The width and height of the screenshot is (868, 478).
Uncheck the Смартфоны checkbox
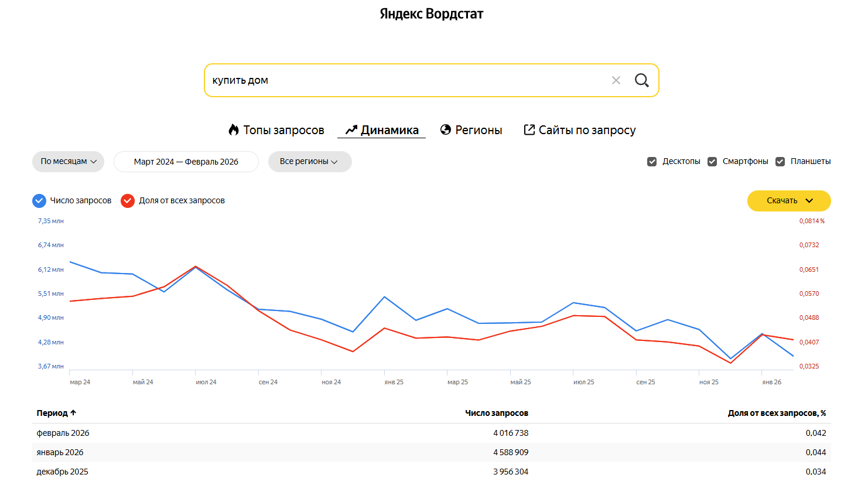coord(712,162)
